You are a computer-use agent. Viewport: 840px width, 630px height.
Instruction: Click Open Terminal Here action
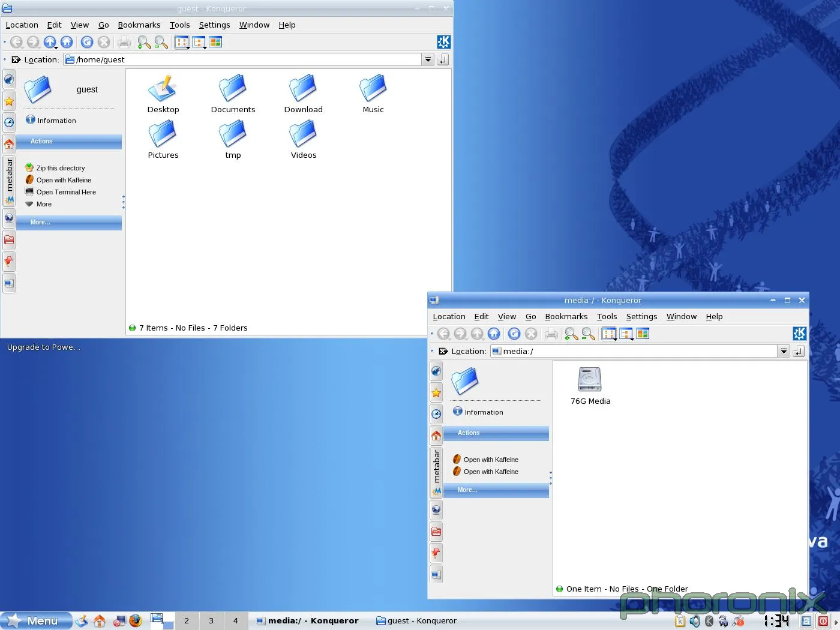tap(61, 192)
